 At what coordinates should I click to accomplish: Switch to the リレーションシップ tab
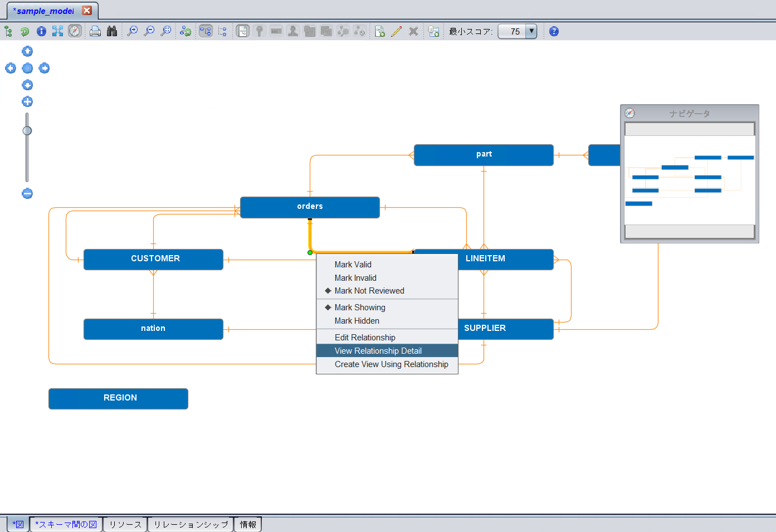tap(191, 524)
